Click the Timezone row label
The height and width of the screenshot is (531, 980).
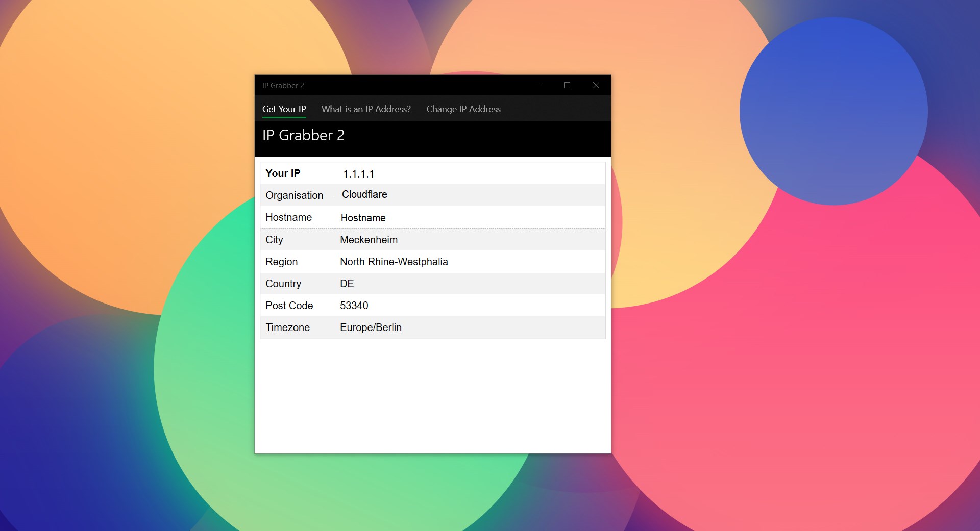click(x=287, y=327)
